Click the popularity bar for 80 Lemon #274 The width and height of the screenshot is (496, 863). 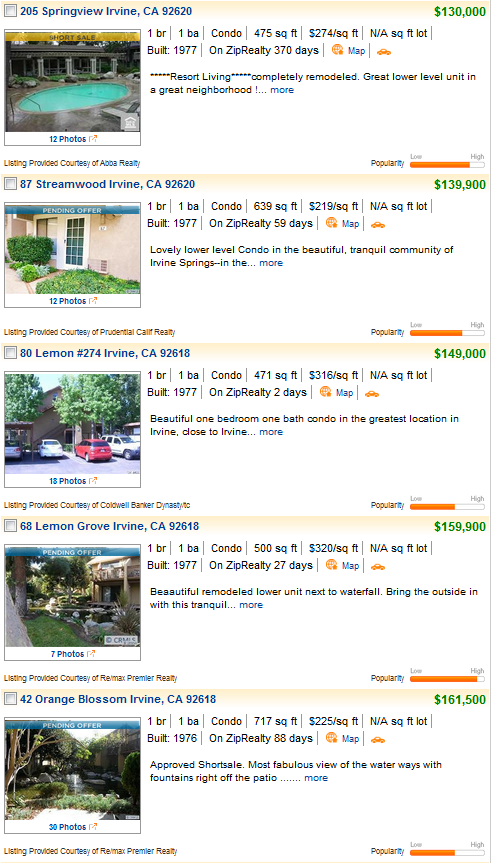[x=448, y=506]
